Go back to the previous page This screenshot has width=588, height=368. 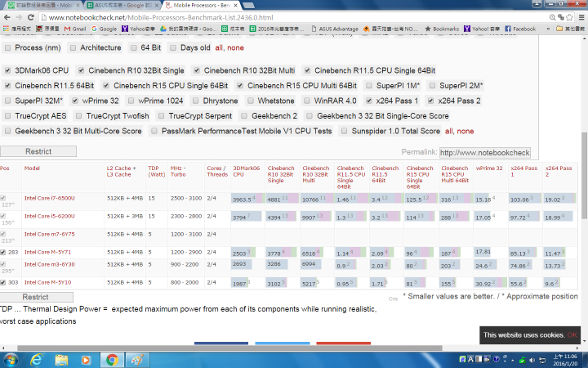pyautogui.click(x=7, y=17)
